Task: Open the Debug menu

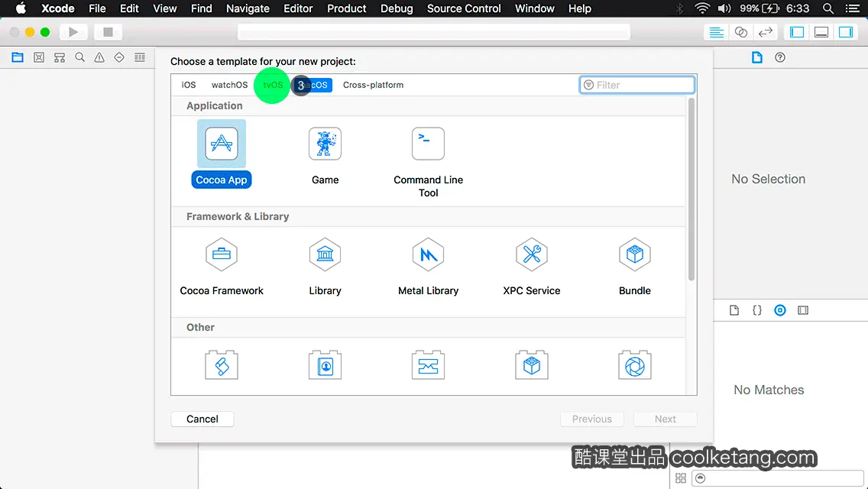Action: point(397,8)
